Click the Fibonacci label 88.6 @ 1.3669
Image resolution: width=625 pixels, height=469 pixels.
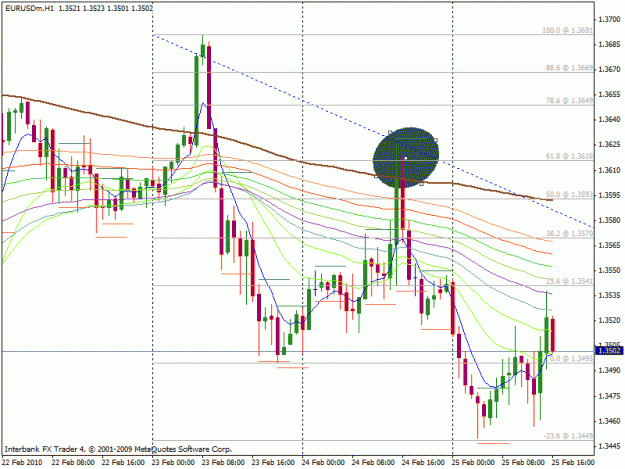pos(569,68)
